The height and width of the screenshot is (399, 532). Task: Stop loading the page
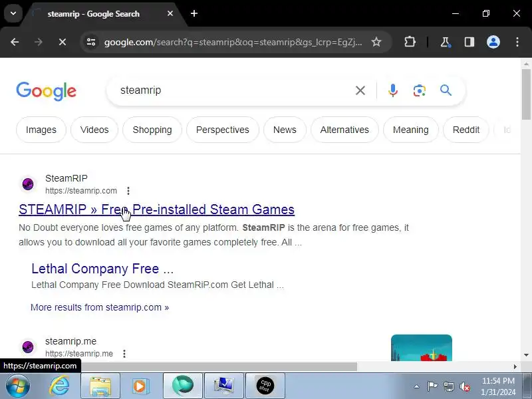(63, 42)
